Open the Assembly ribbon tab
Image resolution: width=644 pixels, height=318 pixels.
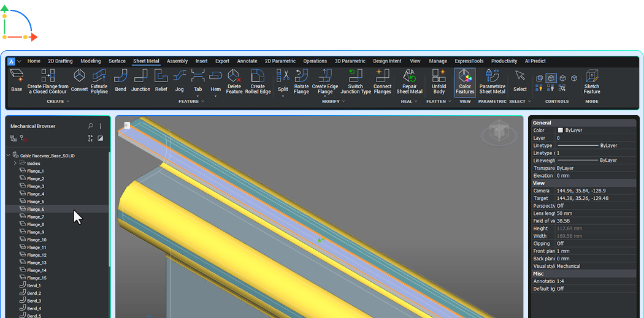(177, 61)
